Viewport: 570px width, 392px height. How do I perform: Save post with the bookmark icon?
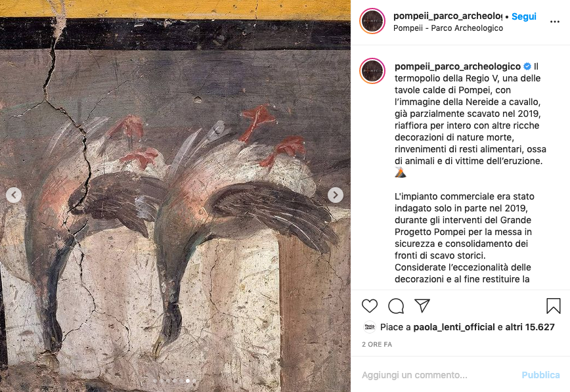point(554,306)
